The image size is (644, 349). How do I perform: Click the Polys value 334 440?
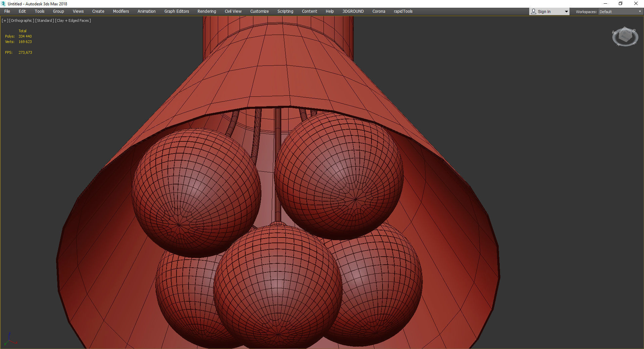click(25, 36)
